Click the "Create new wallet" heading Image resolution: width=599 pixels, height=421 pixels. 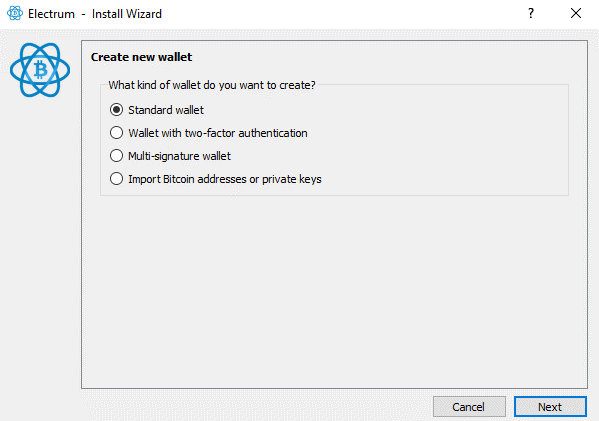click(141, 57)
